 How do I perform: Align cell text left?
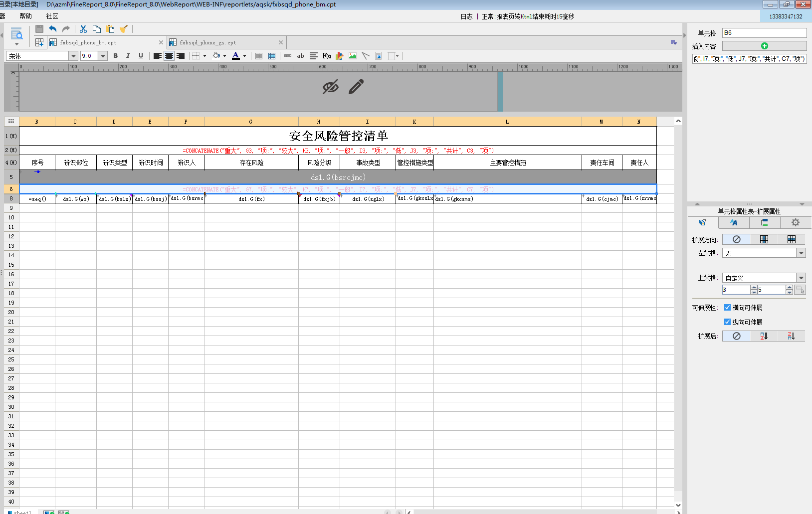pyautogui.click(x=157, y=56)
